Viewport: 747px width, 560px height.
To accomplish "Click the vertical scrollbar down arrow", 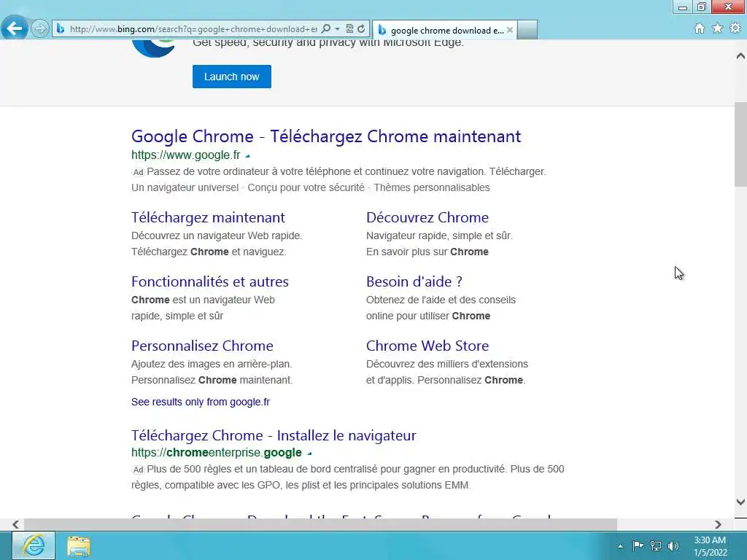I will coord(740,502).
